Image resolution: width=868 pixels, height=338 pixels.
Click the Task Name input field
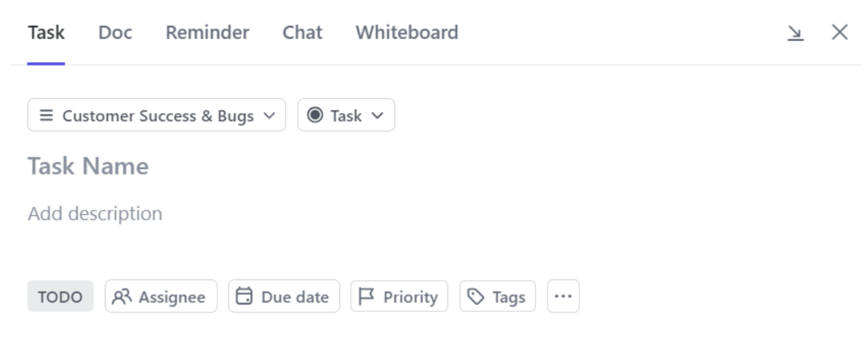pos(88,166)
